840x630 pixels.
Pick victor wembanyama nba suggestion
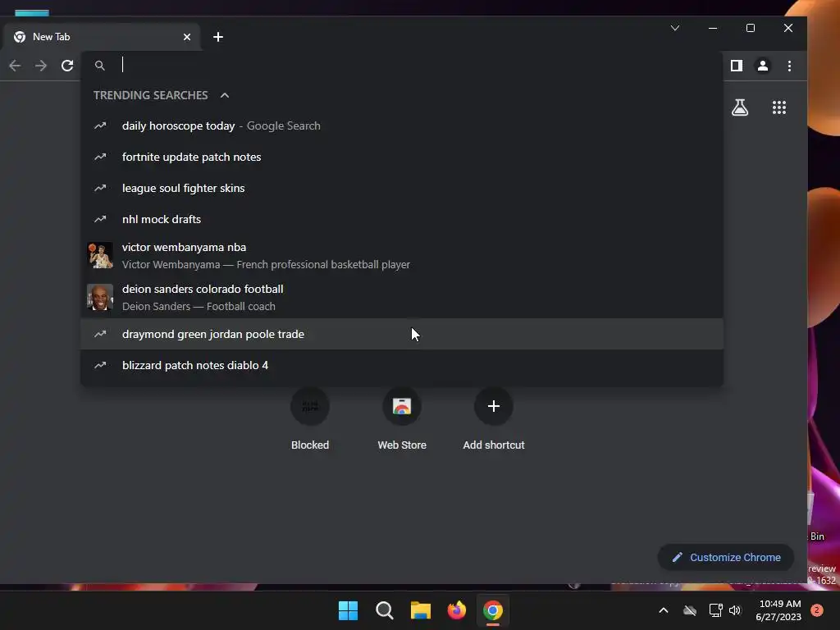(x=402, y=256)
